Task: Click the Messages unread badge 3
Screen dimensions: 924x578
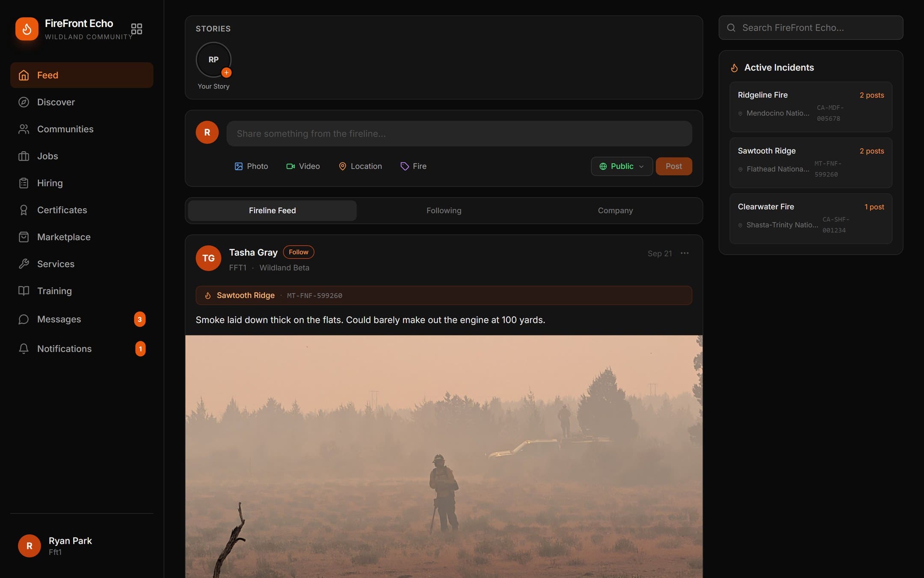Action: tap(139, 319)
